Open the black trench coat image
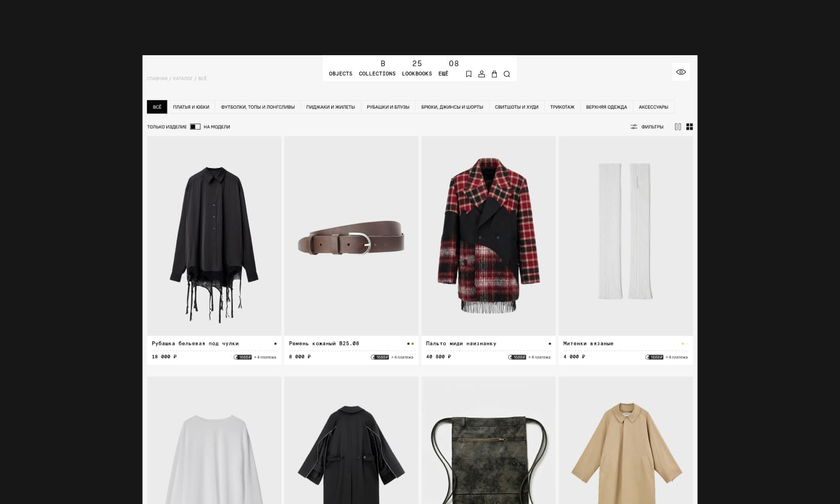This screenshot has width=840, height=504. [351, 440]
